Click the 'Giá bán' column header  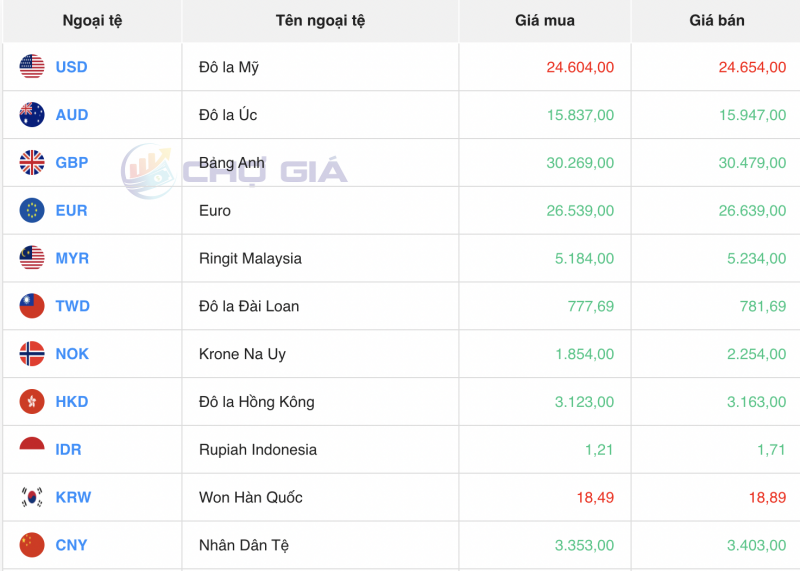(x=717, y=20)
